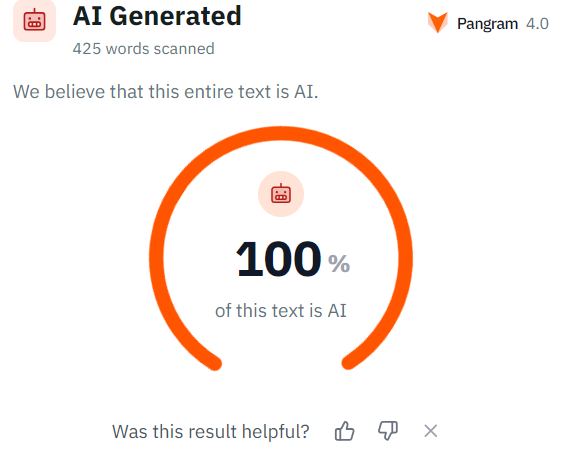Viewport: 564px width, 458px height.
Task: Click the left rounded end of the orange gauge arc
Action: point(214,363)
